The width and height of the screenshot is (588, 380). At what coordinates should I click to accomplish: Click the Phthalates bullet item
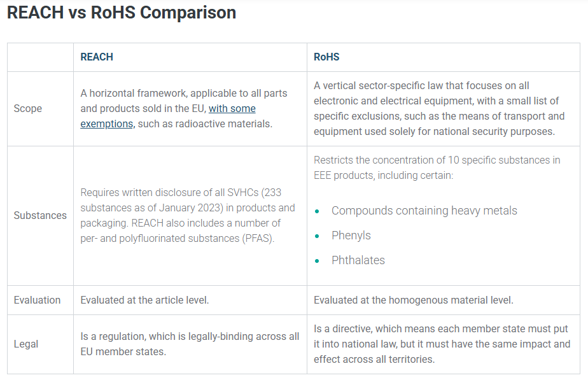click(358, 260)
